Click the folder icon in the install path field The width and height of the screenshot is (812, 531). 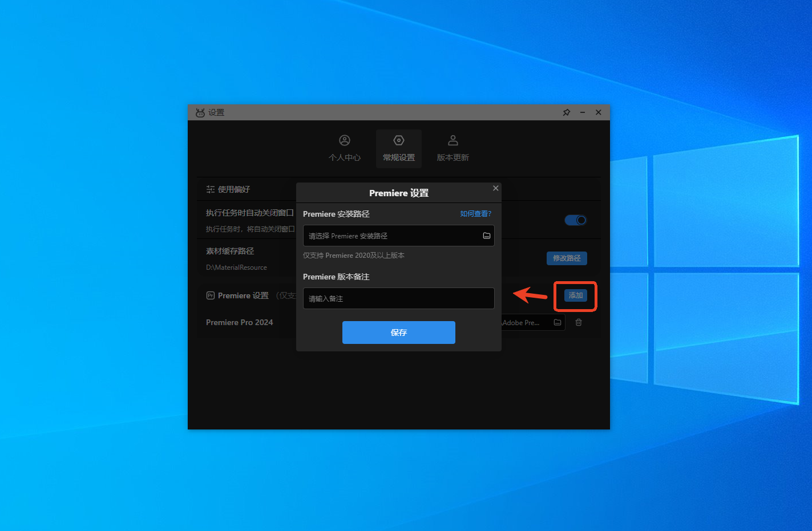pyautogui.click(x=487, y=236)
